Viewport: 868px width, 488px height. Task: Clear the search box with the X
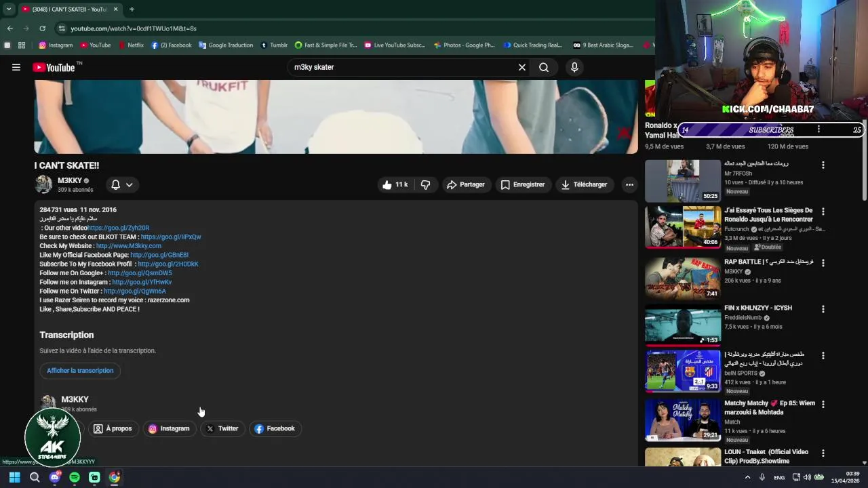pyautogui.click(x=522, y=67)
